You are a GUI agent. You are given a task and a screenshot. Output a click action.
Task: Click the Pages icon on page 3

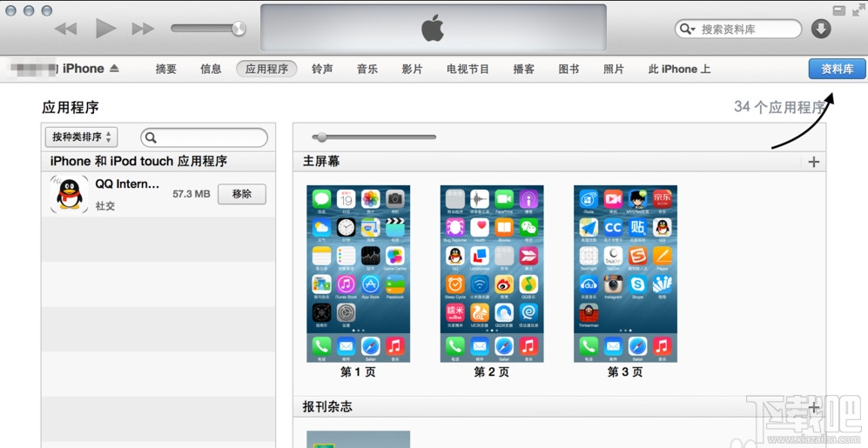(x=662, y=256)
